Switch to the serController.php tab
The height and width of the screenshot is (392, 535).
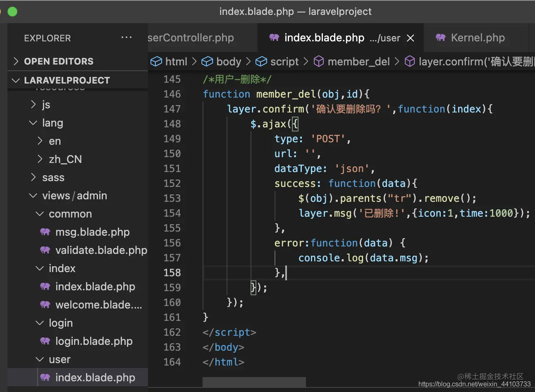[x=202, y=38]
